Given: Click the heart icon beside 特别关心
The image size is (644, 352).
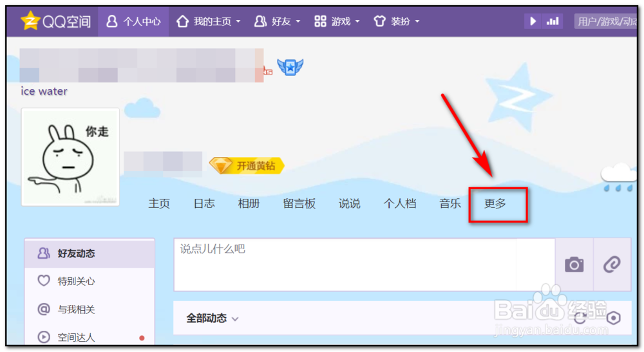Looking at the screenshot, I should tap(44, 281).
